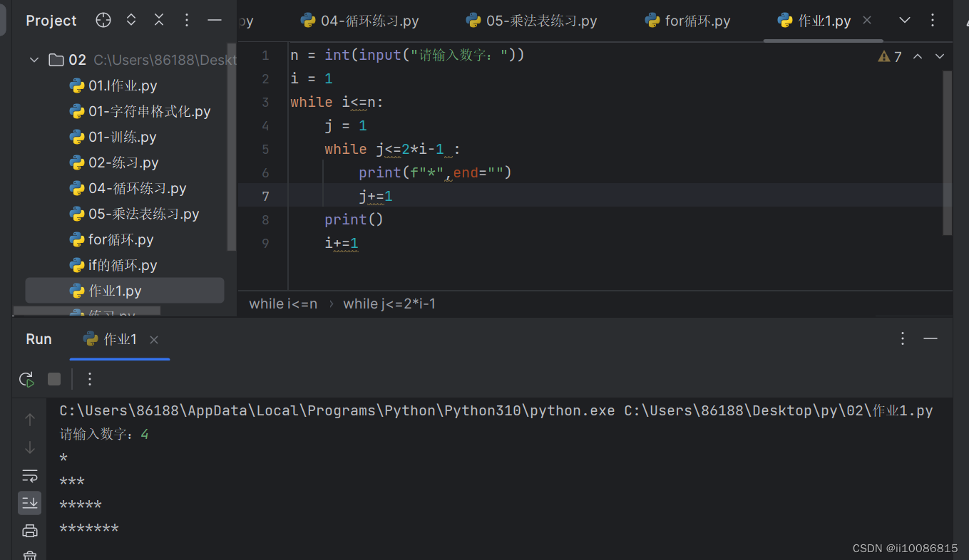Viewport: 969px width, 560px height.
Task: Toggle soft-wrap in the Run console
Action: 29,475
